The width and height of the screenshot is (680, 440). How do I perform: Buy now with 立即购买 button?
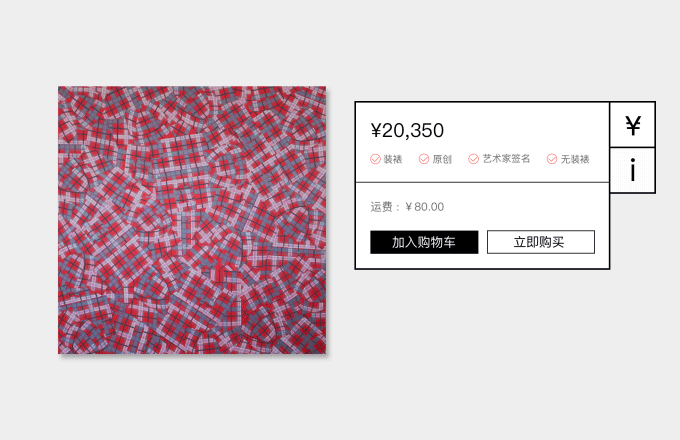tap(541, 242)
